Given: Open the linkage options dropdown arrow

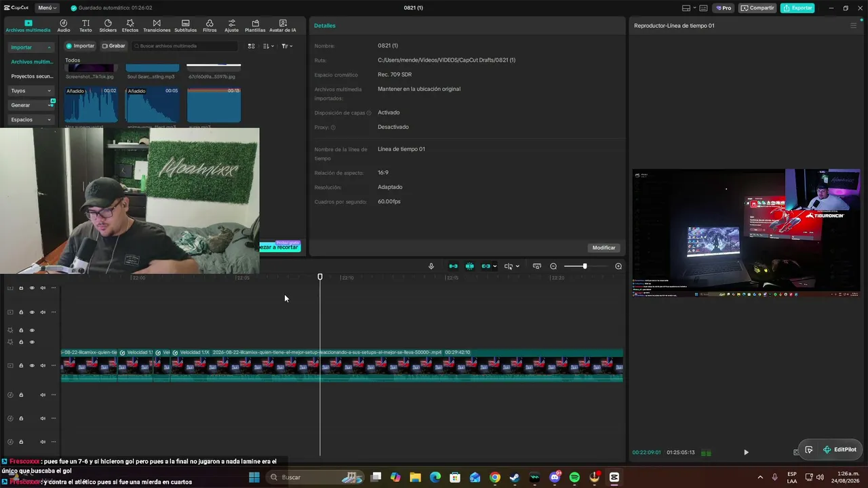Looking at the screenshot, I should click(x=495, y=266).
